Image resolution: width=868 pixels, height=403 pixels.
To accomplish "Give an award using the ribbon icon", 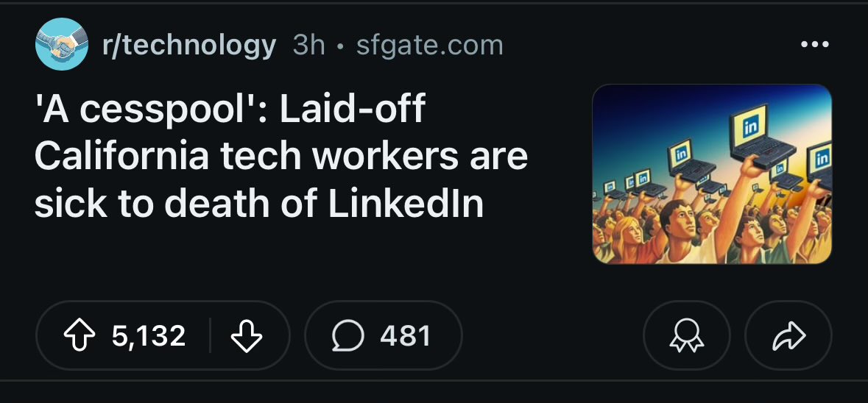I will 686,336.
